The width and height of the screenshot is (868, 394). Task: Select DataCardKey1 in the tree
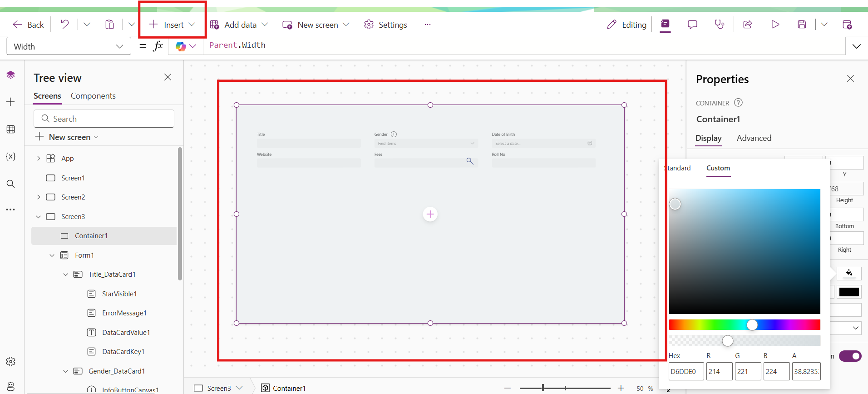click(x=123, y=352)
